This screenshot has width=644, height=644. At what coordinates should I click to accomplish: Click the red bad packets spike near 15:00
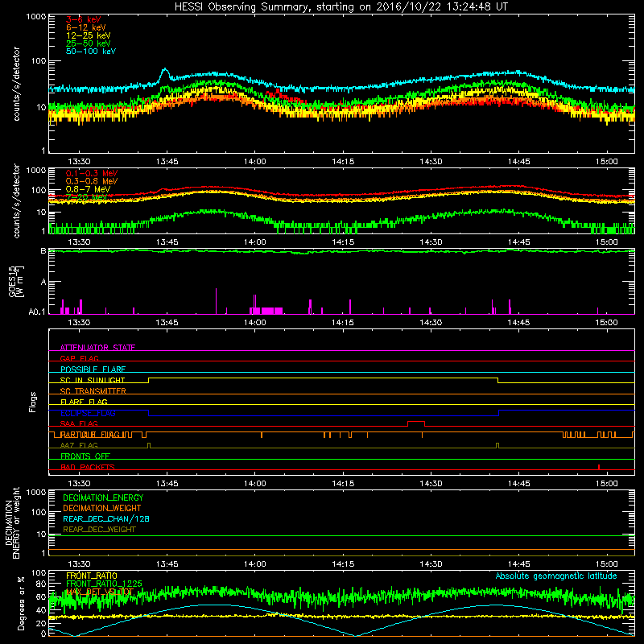[599, 467]
